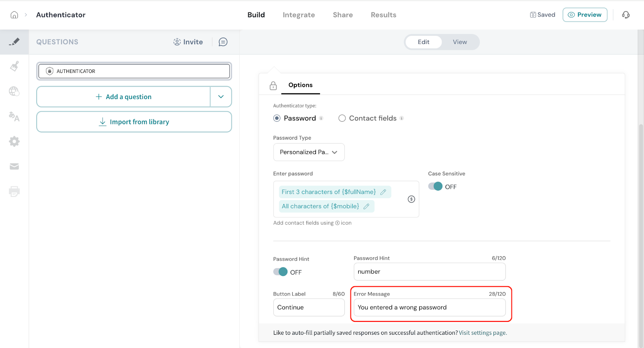
Task: Toggle the Case Sensitive switch
Action: click(435, 186)
